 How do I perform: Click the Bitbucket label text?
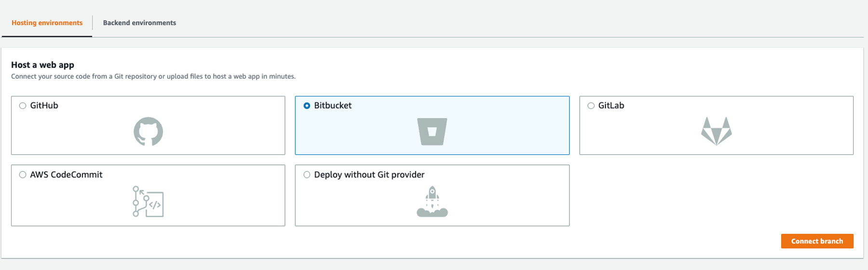click(x=333, y=106)
